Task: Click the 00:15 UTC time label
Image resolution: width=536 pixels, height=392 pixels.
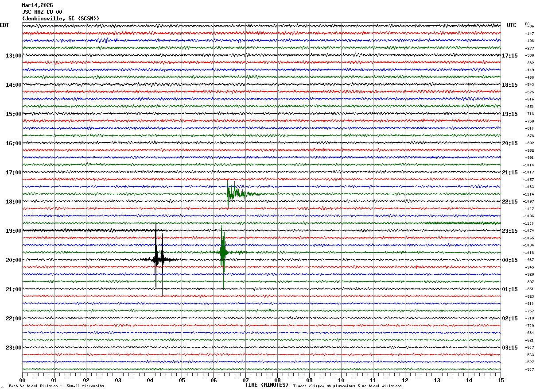Action: point(510,260)
